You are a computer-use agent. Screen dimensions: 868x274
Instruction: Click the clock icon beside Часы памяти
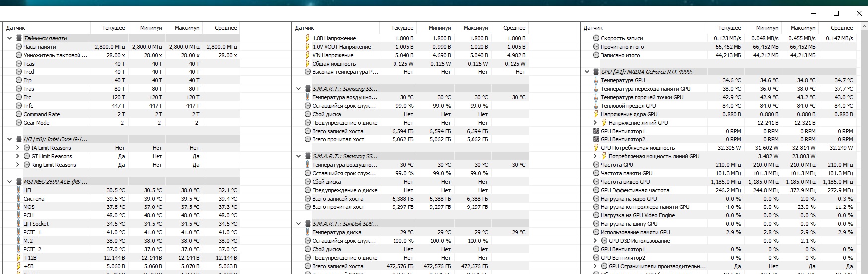tap(19, 47)
